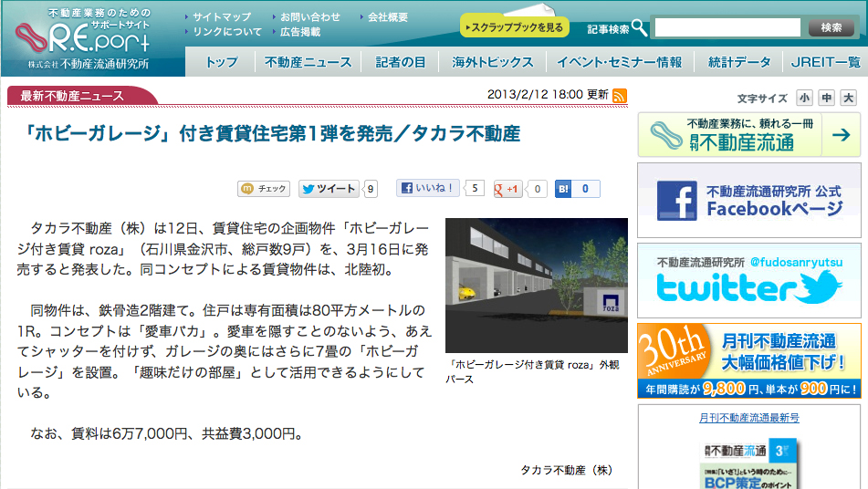Click the Hatena B! bookmark button
This screenshot has width=868, height=489.
[563, 189]
